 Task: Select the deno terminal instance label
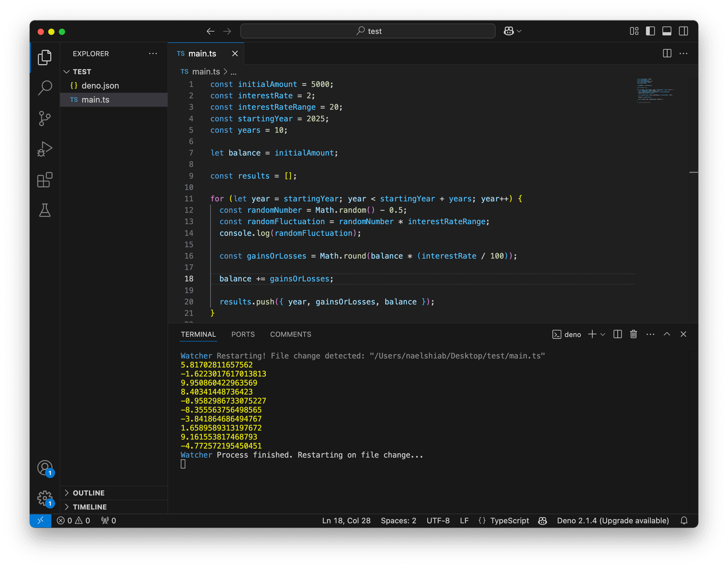(567, 334)
